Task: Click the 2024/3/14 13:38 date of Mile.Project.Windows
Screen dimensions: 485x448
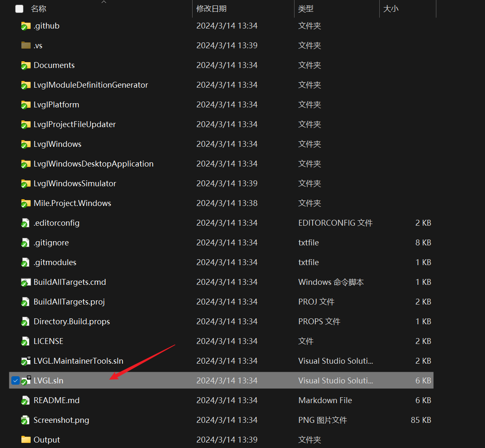Action: click(x=227, y=203)
